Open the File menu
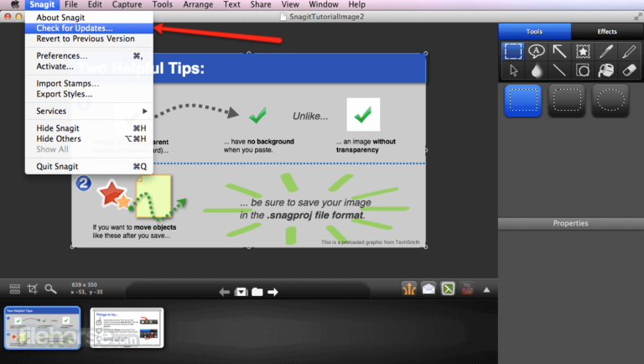This screenshot has width=644, height=364. [71, 4]
